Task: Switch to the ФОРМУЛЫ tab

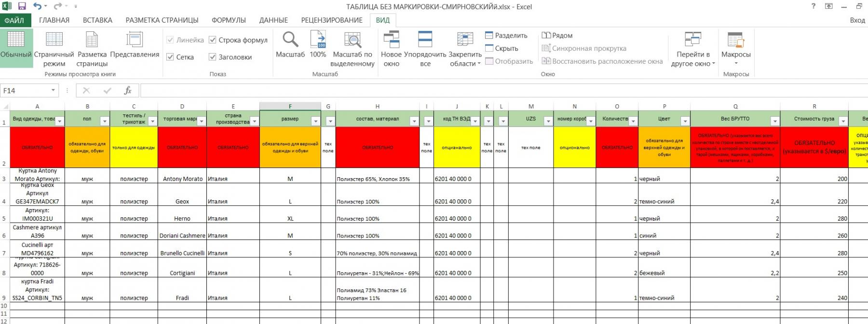Action: click(x=229, y=20)
